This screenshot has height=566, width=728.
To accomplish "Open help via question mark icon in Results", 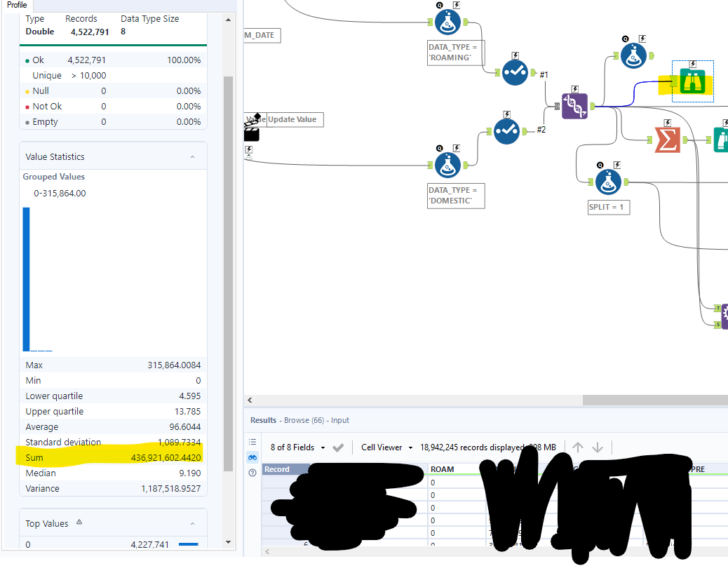I will (252, 473).
